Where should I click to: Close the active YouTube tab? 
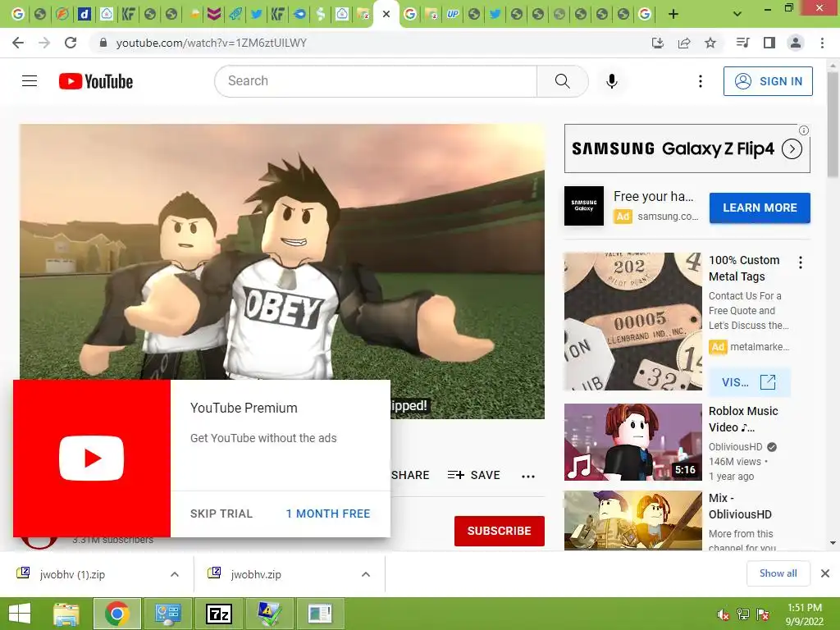tap(386, 14)
